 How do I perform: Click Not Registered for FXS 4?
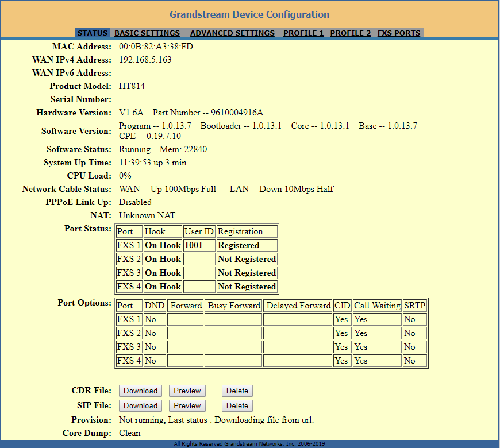(x=247, y=287)
